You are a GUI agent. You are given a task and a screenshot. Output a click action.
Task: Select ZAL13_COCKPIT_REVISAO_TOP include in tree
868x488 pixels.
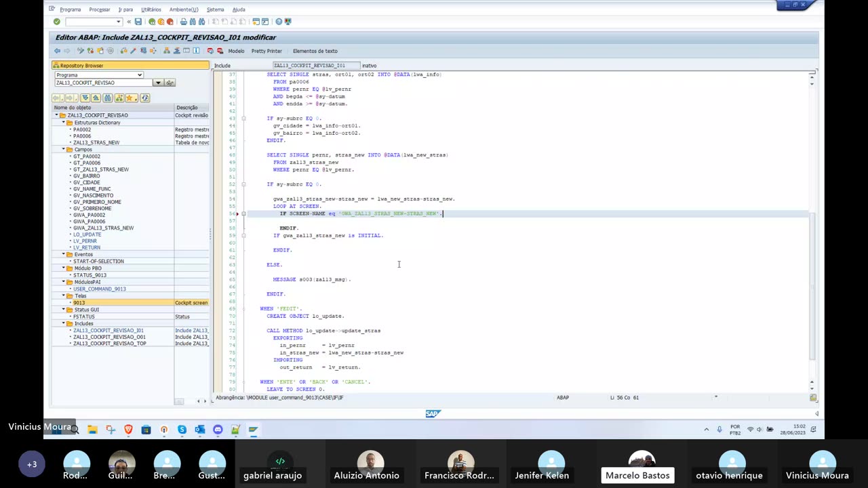(110, 344)
